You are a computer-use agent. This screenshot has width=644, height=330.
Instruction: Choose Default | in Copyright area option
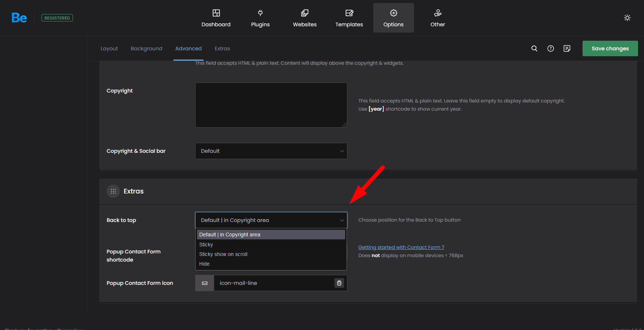[271, 235]
